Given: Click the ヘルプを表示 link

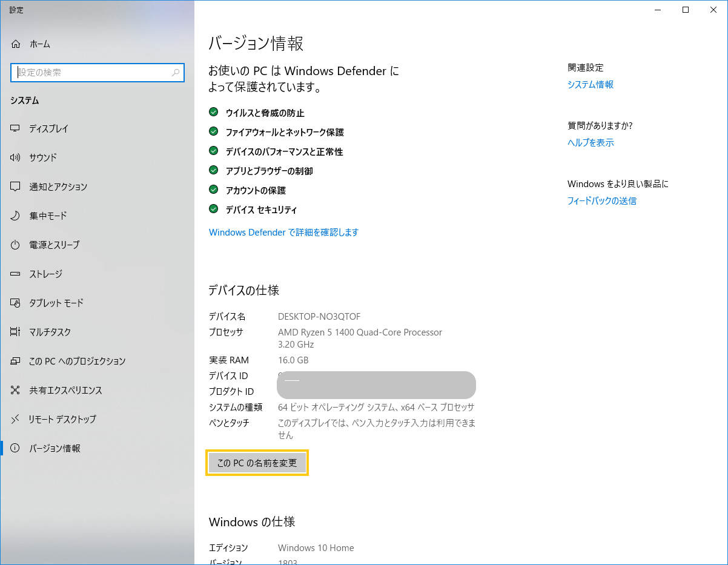Looking at the screenshot, I should pyautogui.click(x=591, y=143).
